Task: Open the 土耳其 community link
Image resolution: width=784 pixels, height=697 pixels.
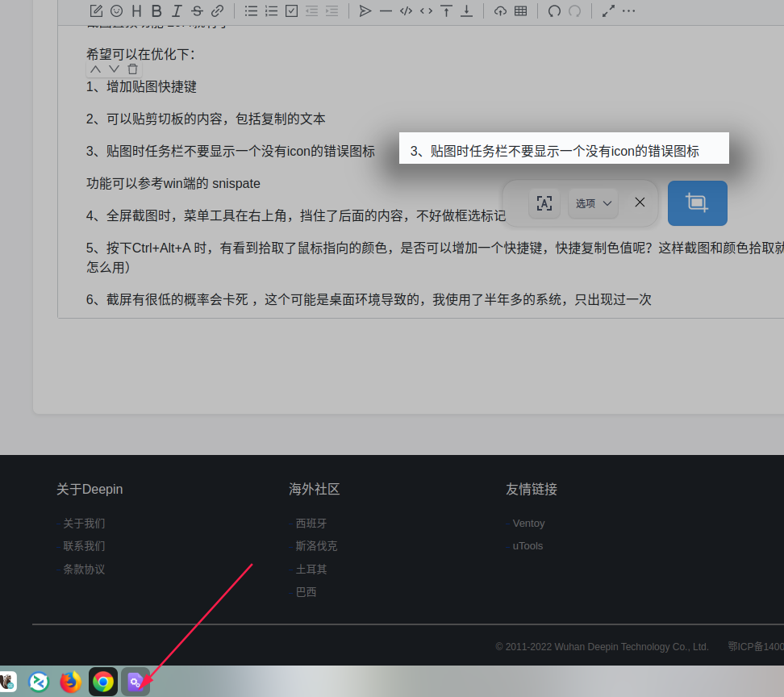Action: [311, 569]
